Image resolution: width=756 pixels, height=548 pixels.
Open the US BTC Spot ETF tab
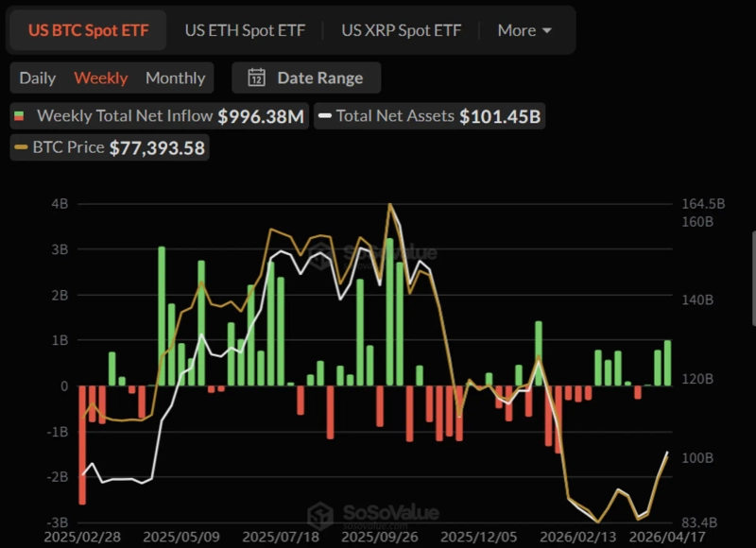pos(86,30)
